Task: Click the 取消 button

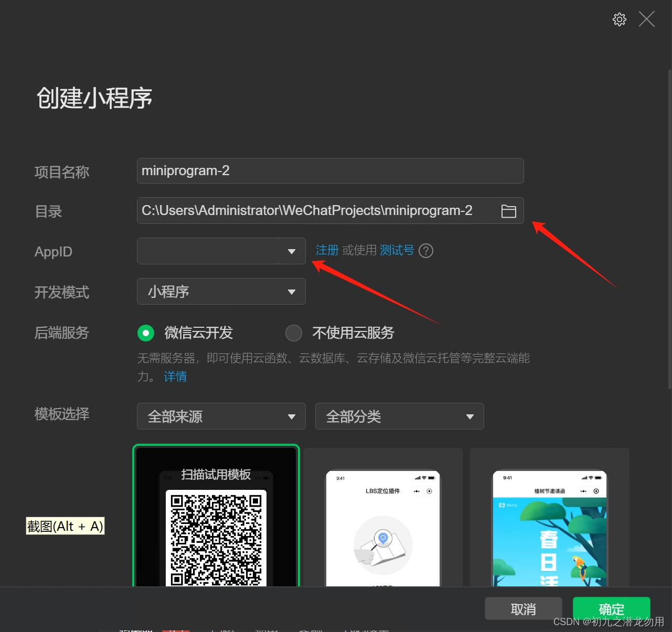Action: point(524,609)
